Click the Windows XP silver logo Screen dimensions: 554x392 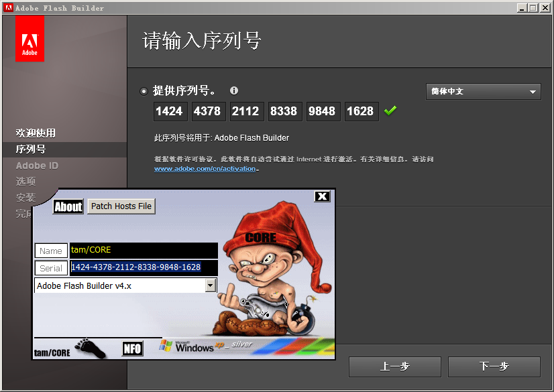tap(205, 346)
